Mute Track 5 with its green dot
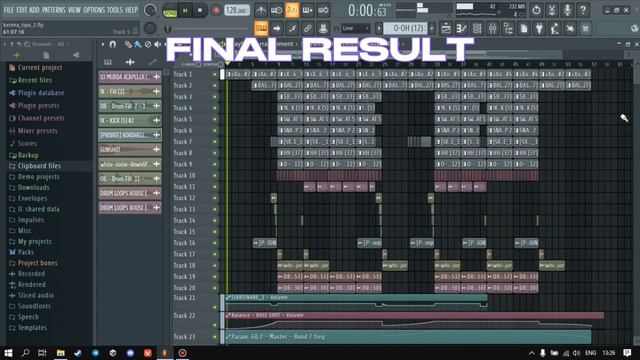The height and width of the screenshot is (360, 640). pyautogui.click(x=215, y=119)
